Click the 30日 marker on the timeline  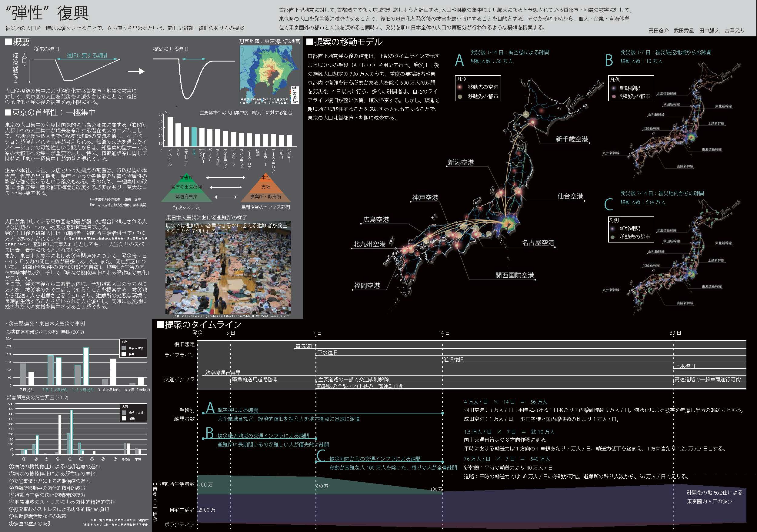pyautogui.click(x=675, y=333)
